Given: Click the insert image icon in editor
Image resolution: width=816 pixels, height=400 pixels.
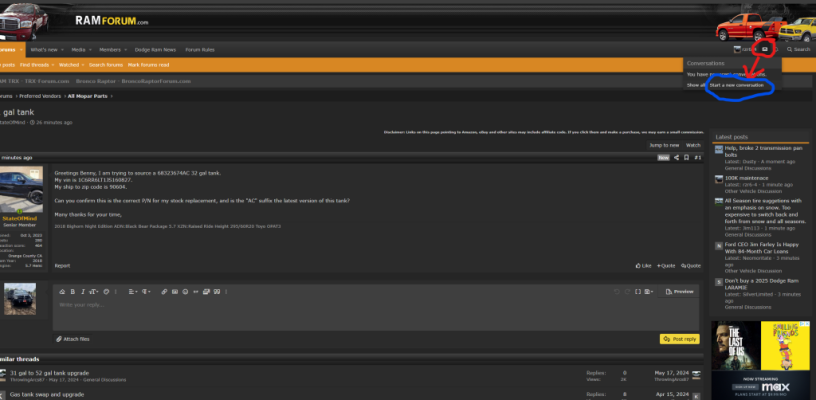Looking at the screenshot, I should [x=175, y=292].
